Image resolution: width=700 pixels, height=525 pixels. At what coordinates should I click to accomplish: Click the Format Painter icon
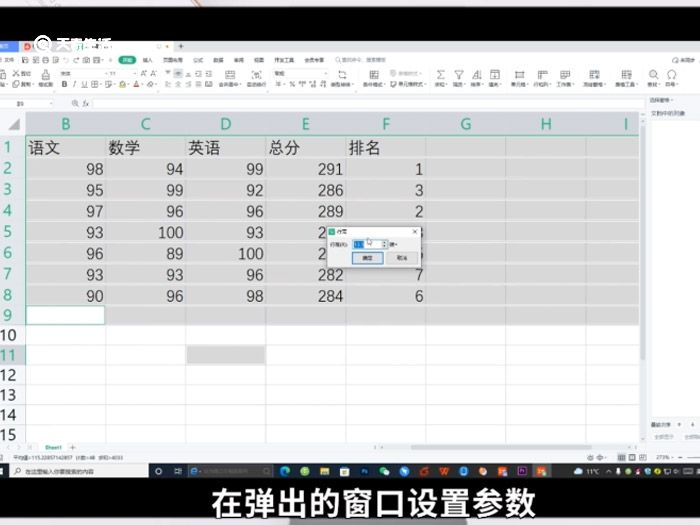46,75
